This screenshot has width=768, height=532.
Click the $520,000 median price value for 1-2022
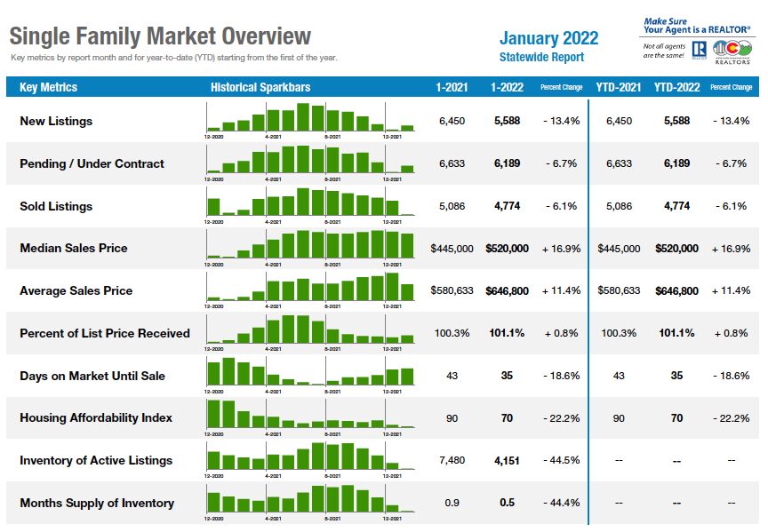coord(507,249)
